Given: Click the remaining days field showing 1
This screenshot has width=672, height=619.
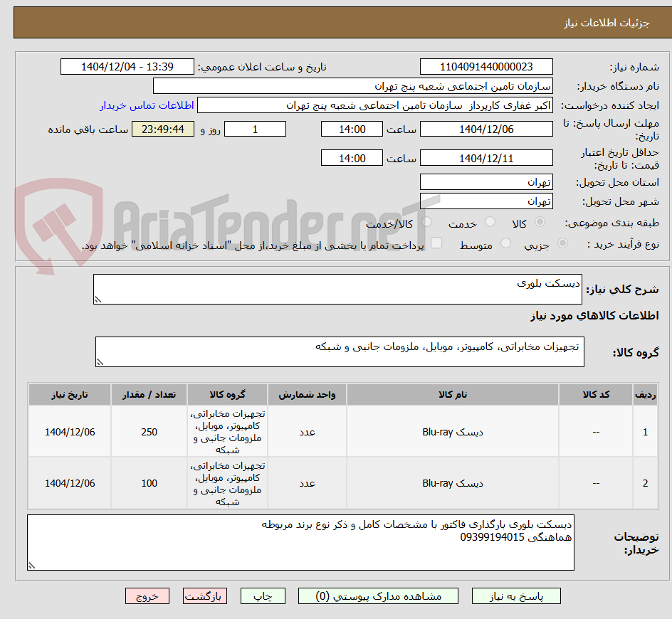Looking at the screenshot, I should [255, 129].
